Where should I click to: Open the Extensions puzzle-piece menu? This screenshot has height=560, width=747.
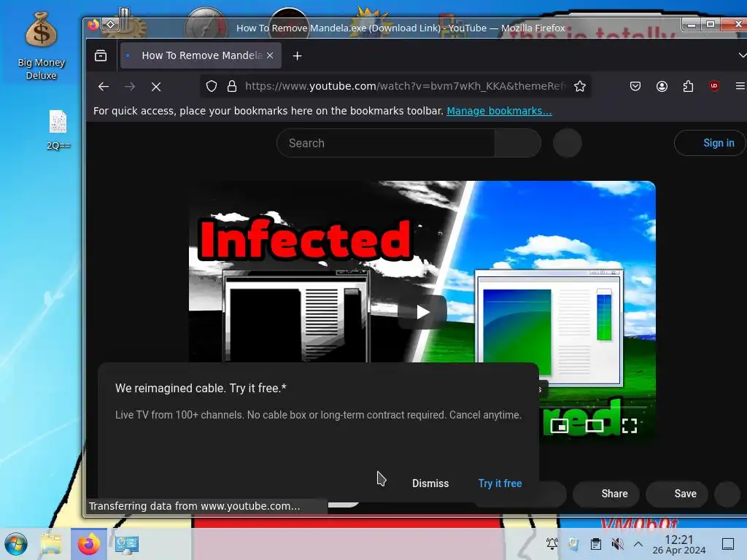click(688, 86)
